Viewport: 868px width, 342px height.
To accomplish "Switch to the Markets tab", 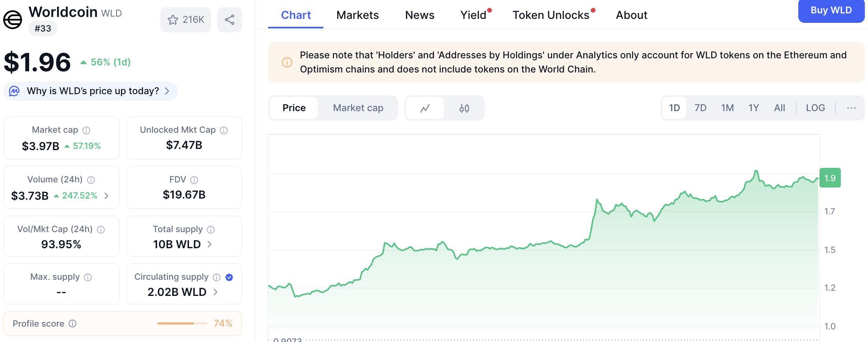I will click(357, 15).
